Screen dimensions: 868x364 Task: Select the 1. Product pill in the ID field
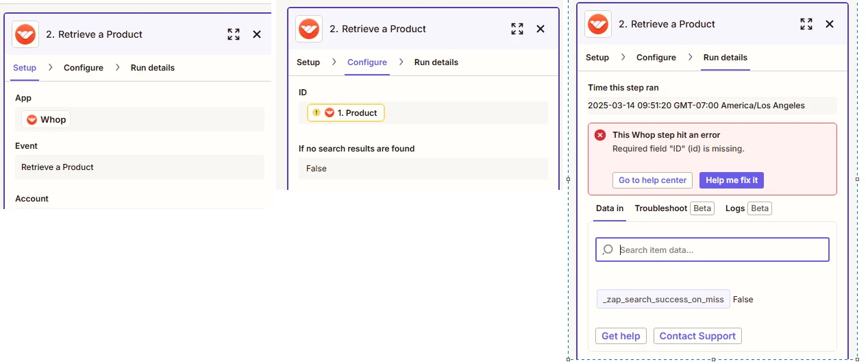[x=346, y=112]
